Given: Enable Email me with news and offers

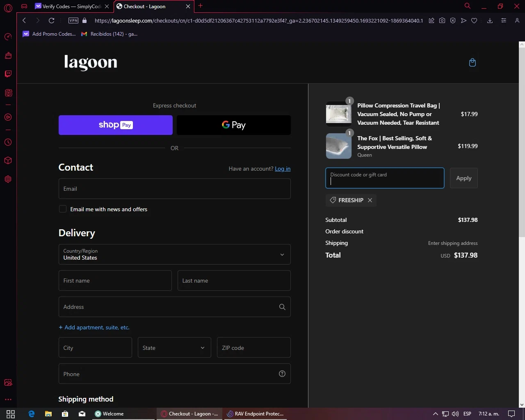Looking at the screenshot, I should coord(63,209).
